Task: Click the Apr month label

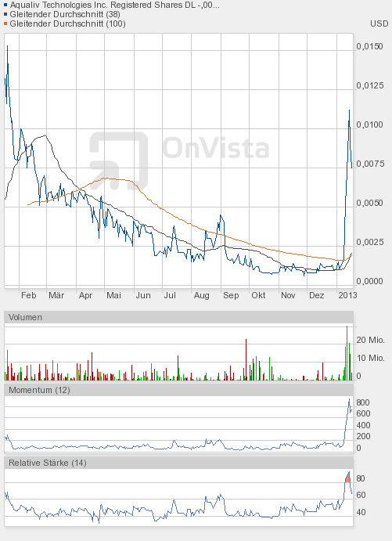Action: [85, 296]
